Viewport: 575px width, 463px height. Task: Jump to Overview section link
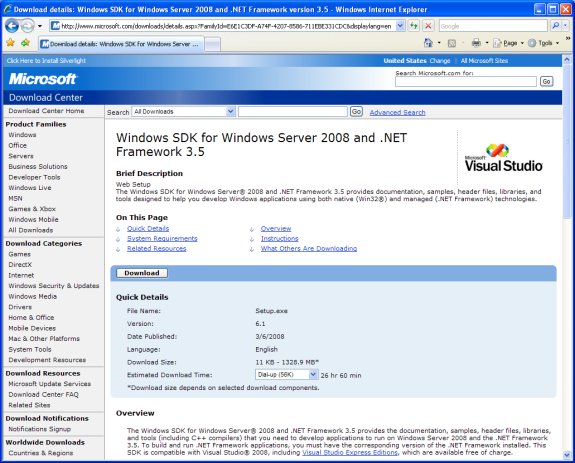pos(276,229)
